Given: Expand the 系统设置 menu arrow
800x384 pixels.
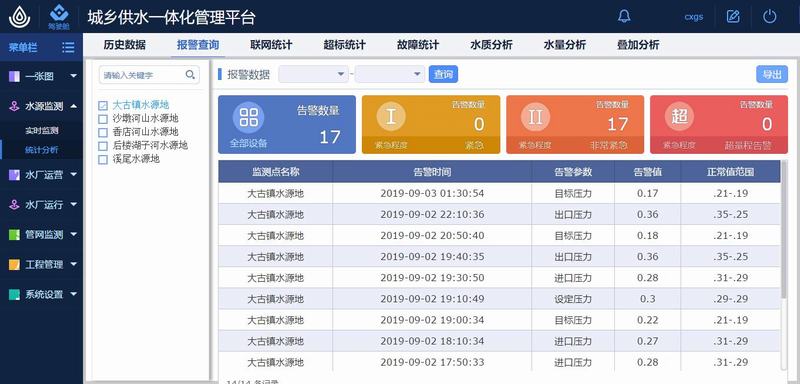Looking at the screenshot, I should coord(73,294).
